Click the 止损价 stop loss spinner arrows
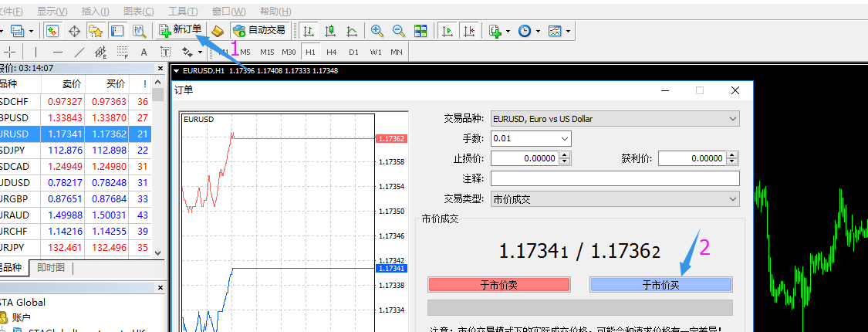 coord(565,158)
